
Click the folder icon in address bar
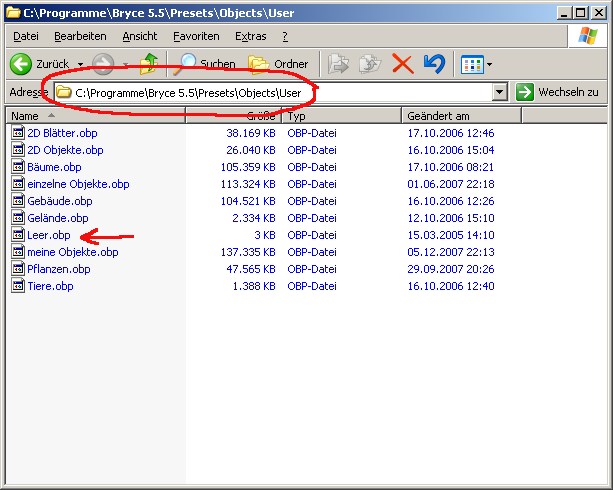(x=64, y=92)
